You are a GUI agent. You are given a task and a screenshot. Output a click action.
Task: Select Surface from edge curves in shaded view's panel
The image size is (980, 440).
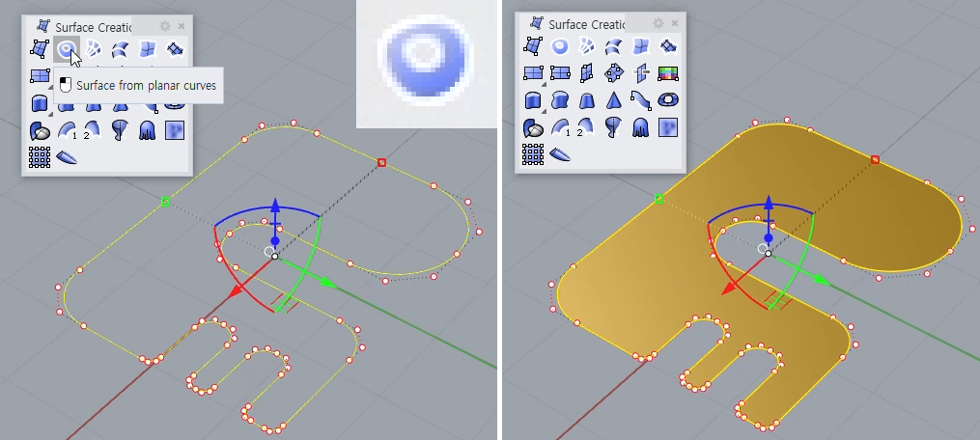point(641,45)
